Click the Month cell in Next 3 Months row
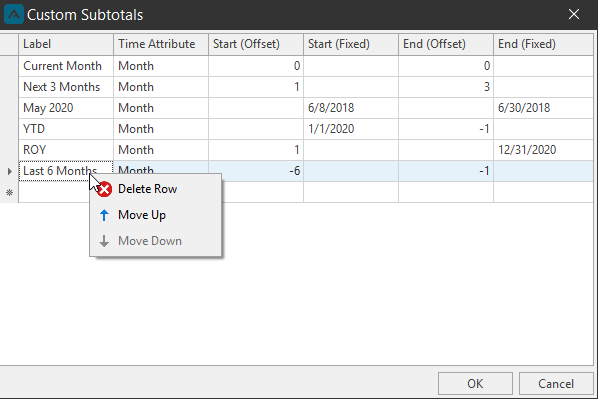Viewport: 598px width, 399px height. 161,87
